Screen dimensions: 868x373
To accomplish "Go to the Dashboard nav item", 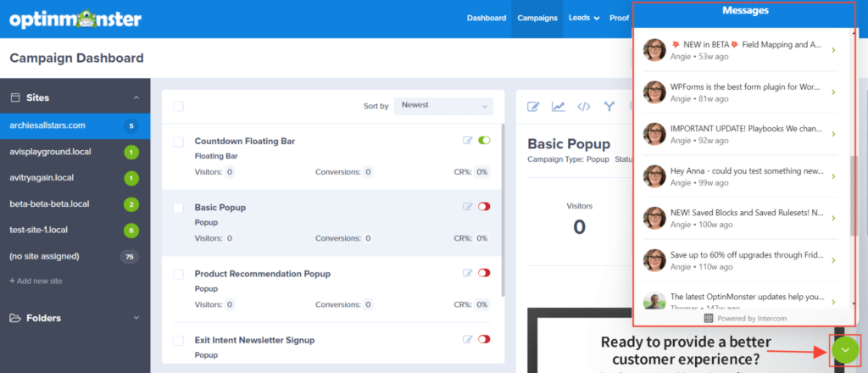I will 486,18.
